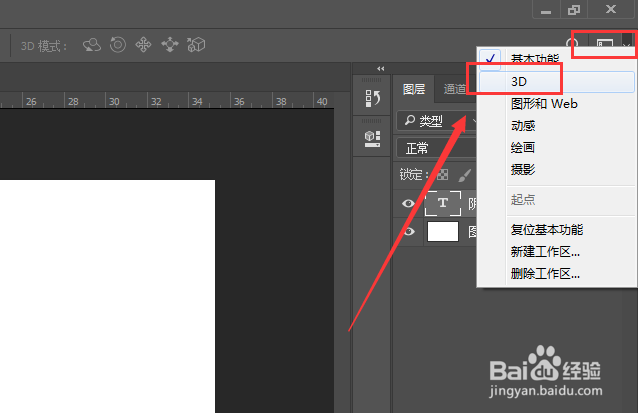Expand the collapsed panel dock arrows

point(380,69)
